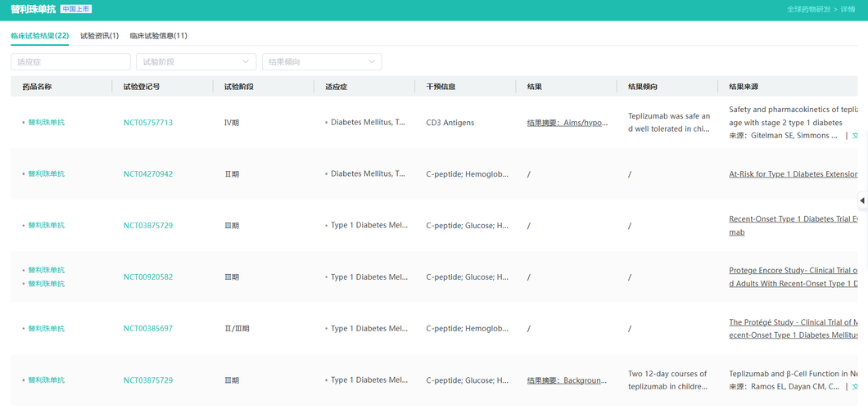View 结果摘要: Backgroun... result summary
This screenshot has height=409, width=868.
(x=567, y=380)
